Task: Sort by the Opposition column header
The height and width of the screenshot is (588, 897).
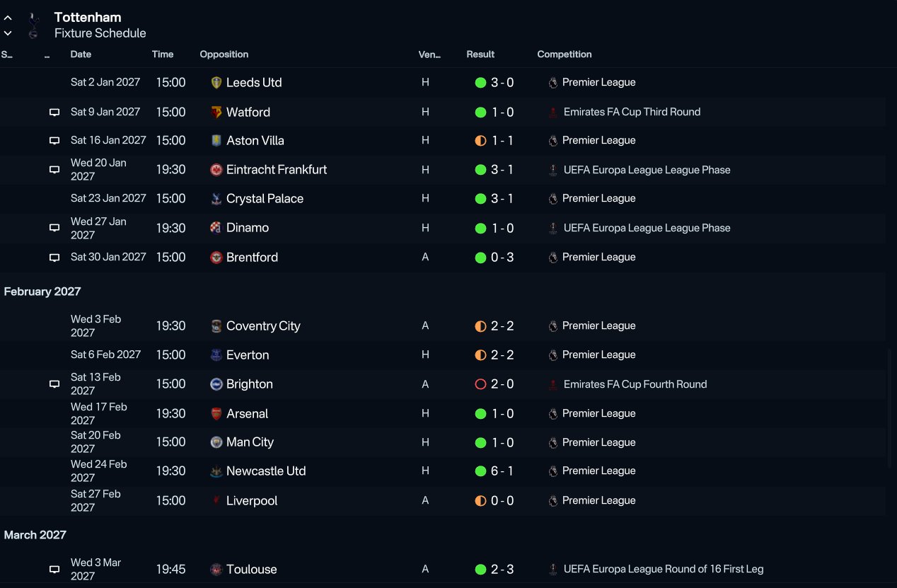Action: point(224,54)
